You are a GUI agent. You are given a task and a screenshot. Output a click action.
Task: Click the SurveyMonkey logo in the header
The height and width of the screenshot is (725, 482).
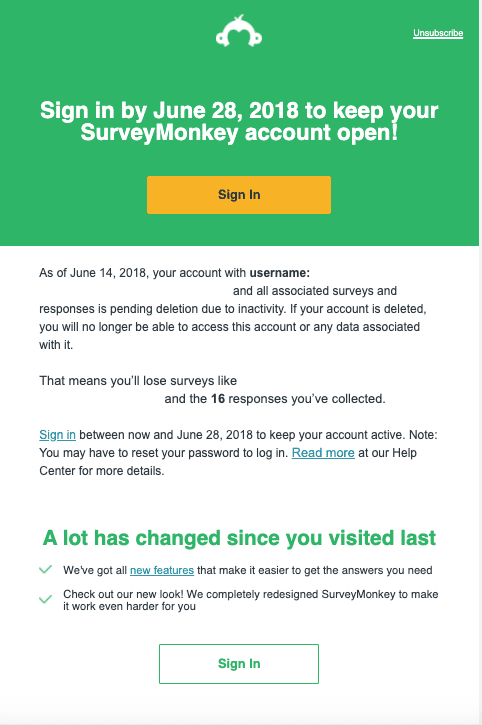(x=239, y=31)
